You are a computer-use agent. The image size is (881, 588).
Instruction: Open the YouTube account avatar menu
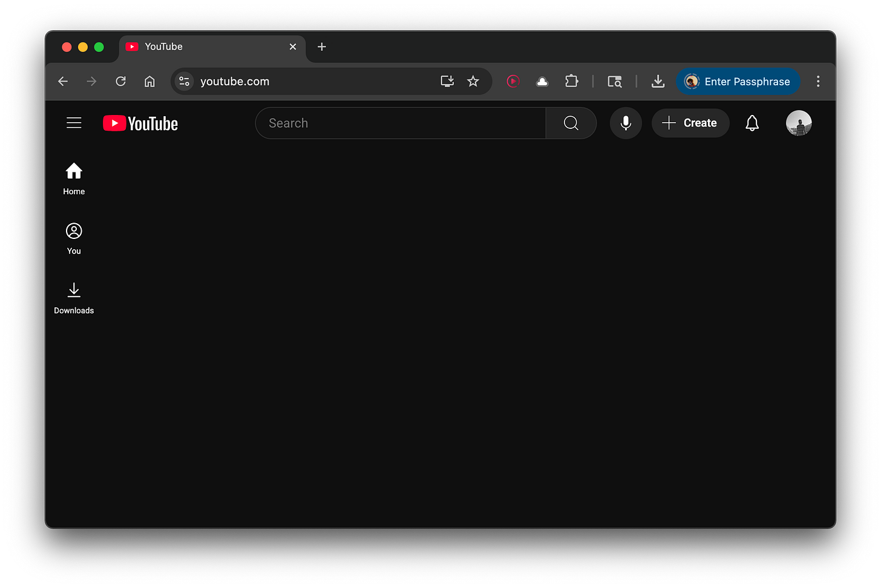pyautogui.click(x=799, y=123)
